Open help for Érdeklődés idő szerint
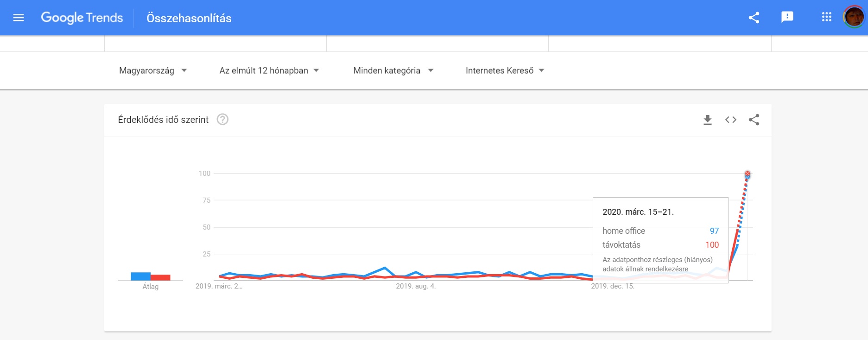Image resolution: width=868 pixels, height=340 pixels. tap(222, 120)
